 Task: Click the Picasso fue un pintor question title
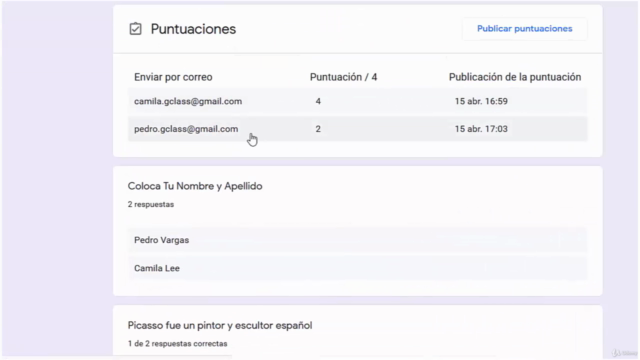(220, 325)
